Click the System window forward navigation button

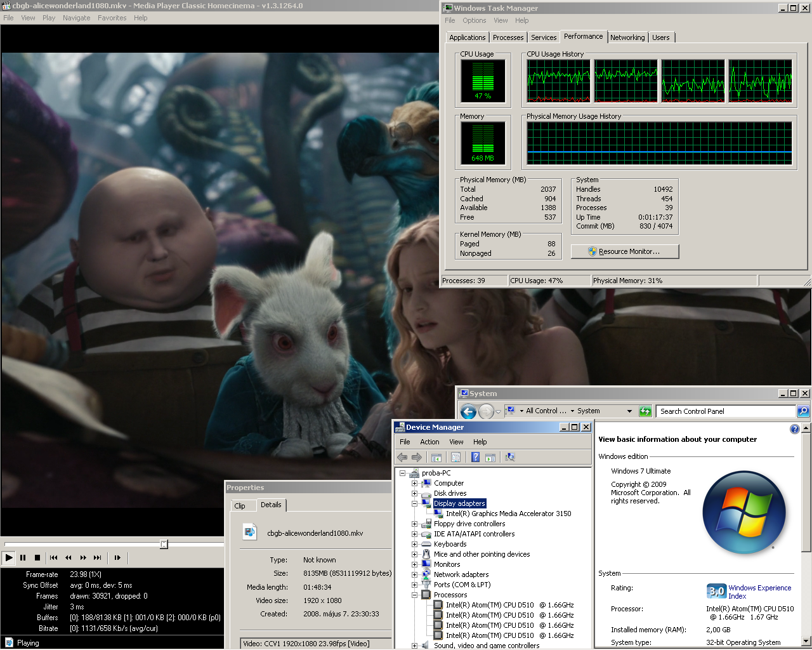point(486,411)
